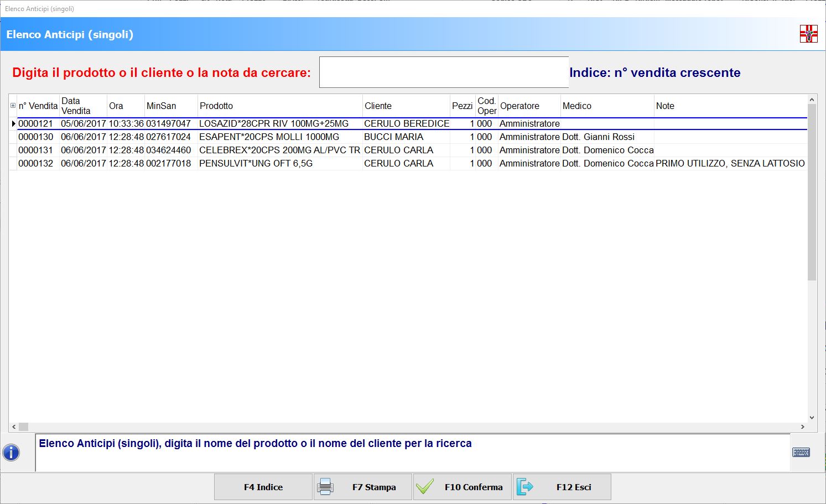Open the on-screen keyboard icon

tap(801, 453)
